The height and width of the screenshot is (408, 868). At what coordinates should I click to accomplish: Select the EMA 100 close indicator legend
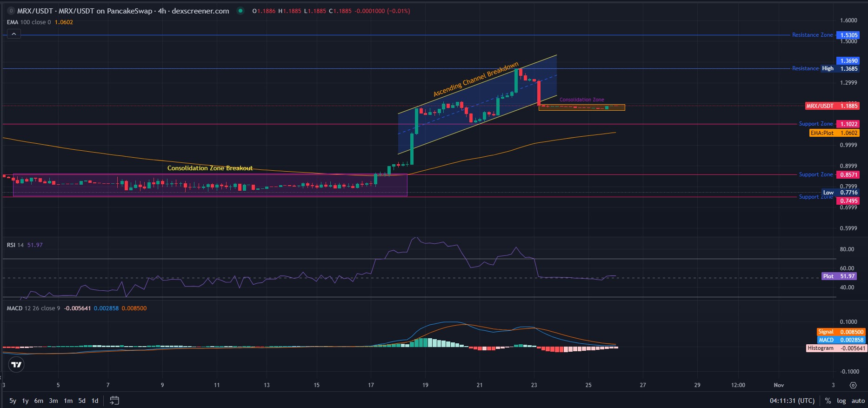coord(29,22)
